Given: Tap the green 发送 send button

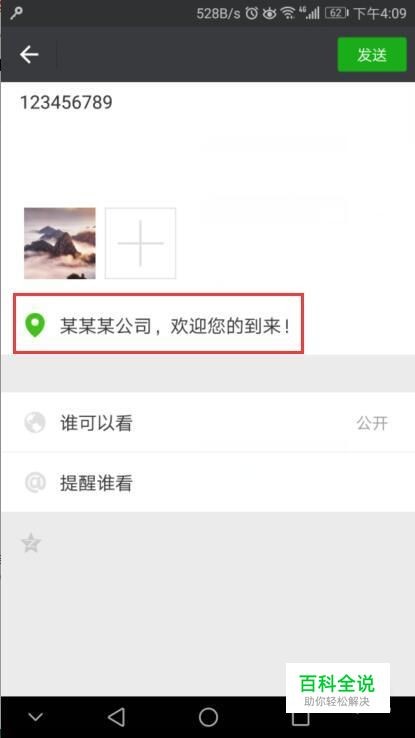Looking at the screenshot, I should coord(372,55).
